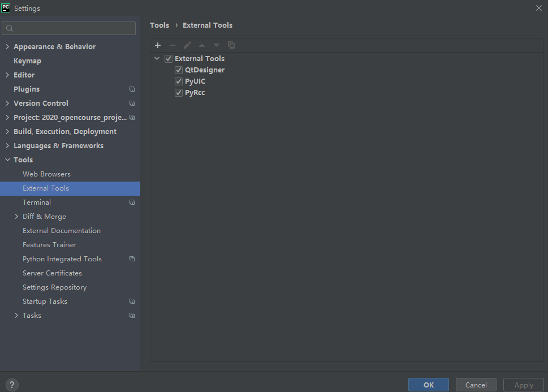The width and height of the screenshot is (548, 392).
Task: Open Settings Repository page
Action: point(70,287)
